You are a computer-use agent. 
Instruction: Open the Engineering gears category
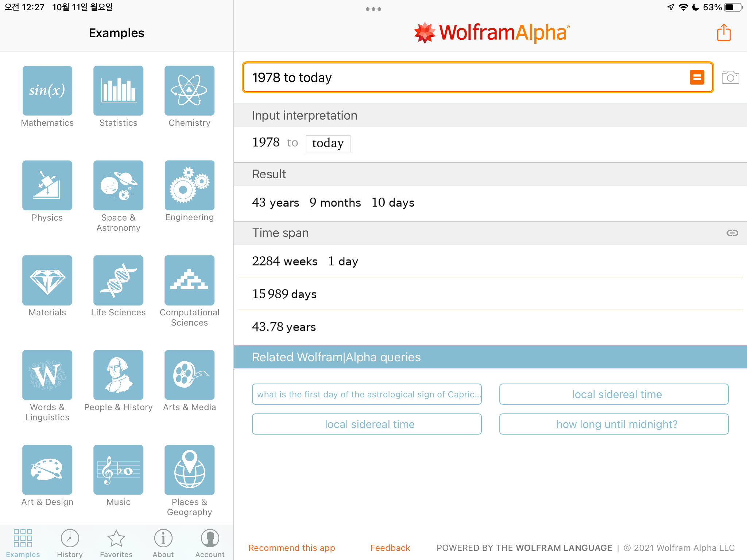pyautogui.click(x=189, y=186)
